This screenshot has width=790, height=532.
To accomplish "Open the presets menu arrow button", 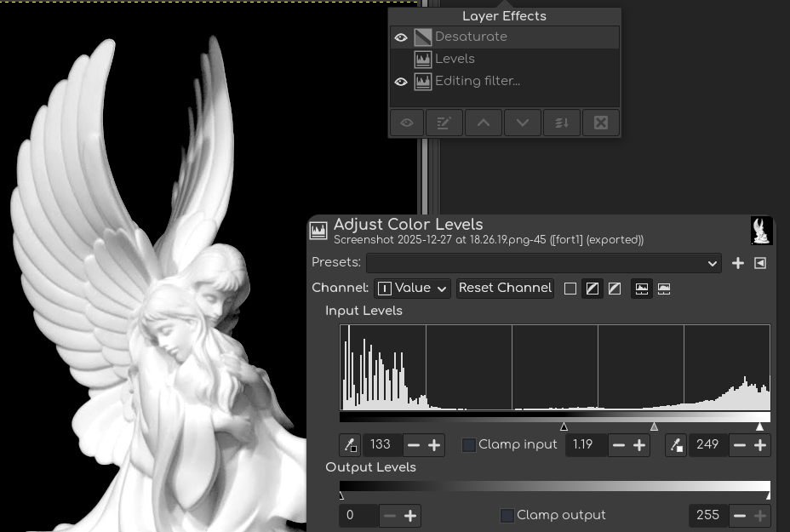I will (760, 263).
